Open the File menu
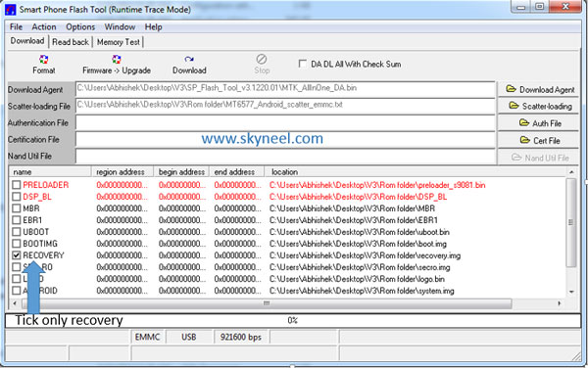The image size is (588, 368). pyautogui.click(x=16, y=27)
